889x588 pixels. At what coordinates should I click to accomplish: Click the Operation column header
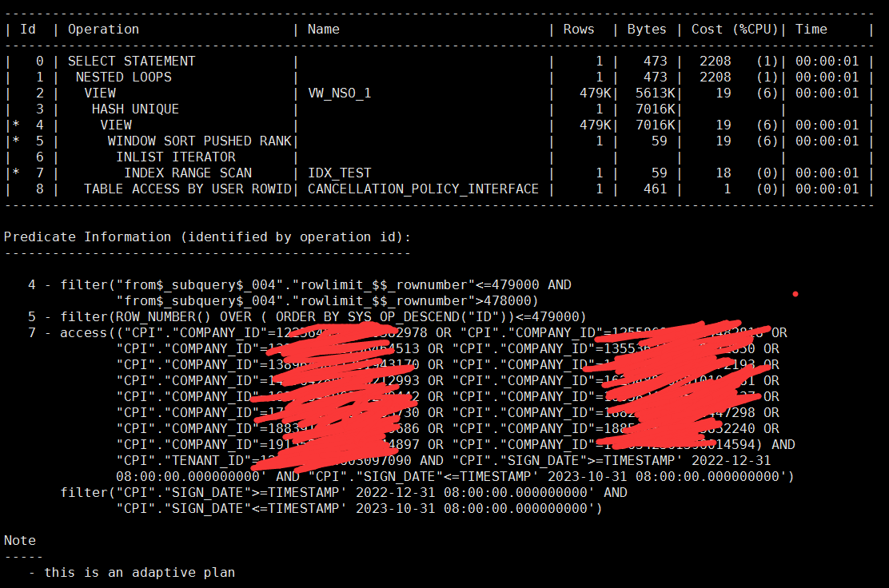pos(103,30)
